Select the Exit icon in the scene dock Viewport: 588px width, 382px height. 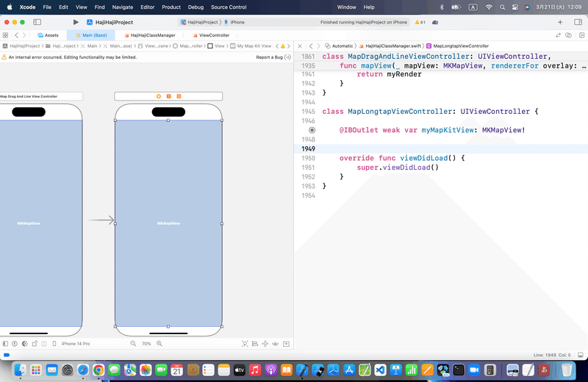[x=179, y=96]
